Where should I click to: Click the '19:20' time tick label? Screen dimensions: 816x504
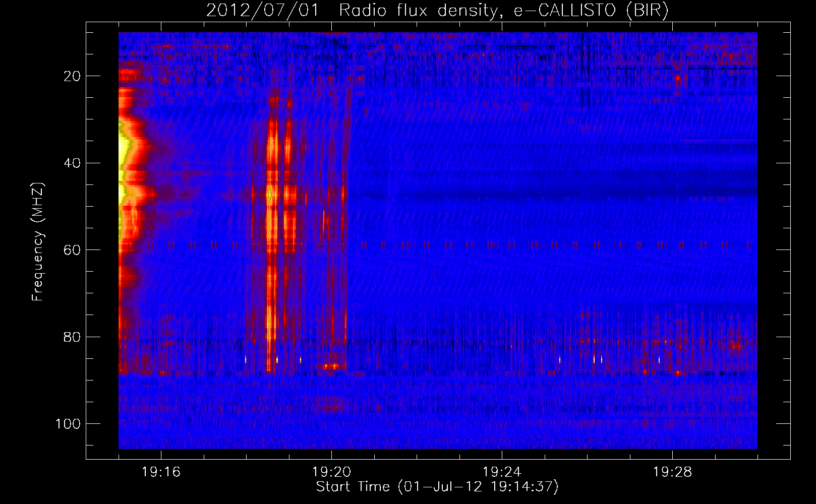(x=331, y=472)
